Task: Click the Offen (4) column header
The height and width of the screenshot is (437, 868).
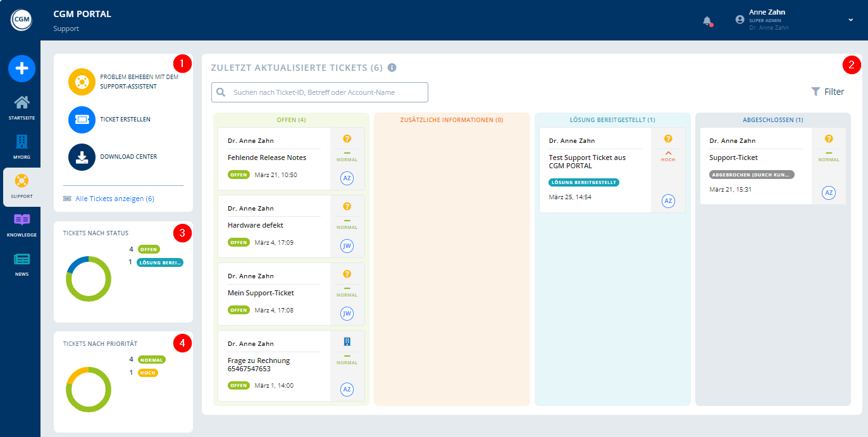Action: pyautogui.click(x=292, y=120)
